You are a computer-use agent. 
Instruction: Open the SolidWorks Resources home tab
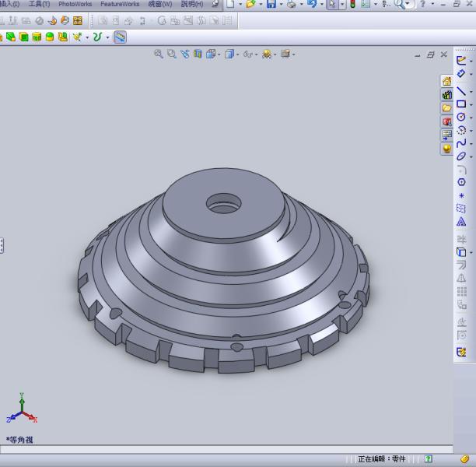point(447,81)
